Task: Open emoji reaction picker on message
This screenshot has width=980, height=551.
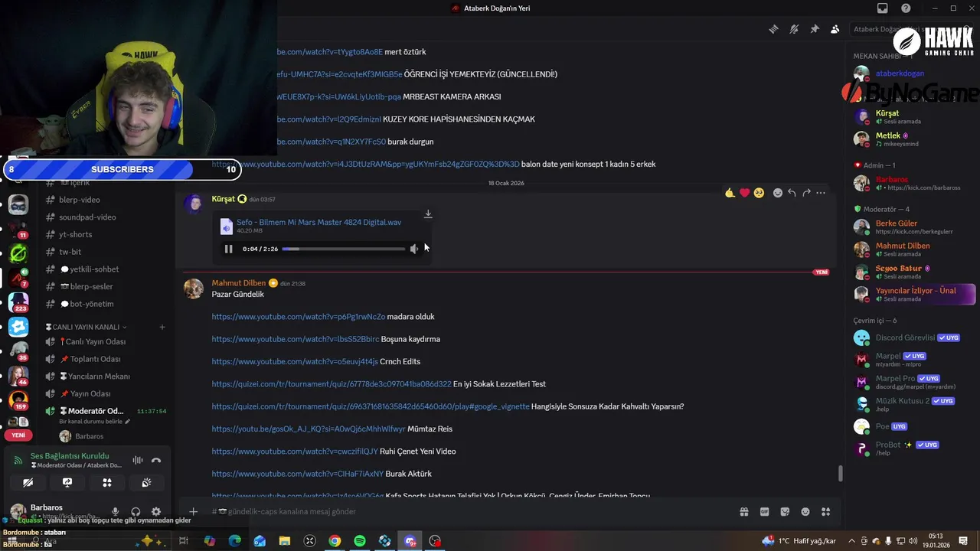Action: 778,193
